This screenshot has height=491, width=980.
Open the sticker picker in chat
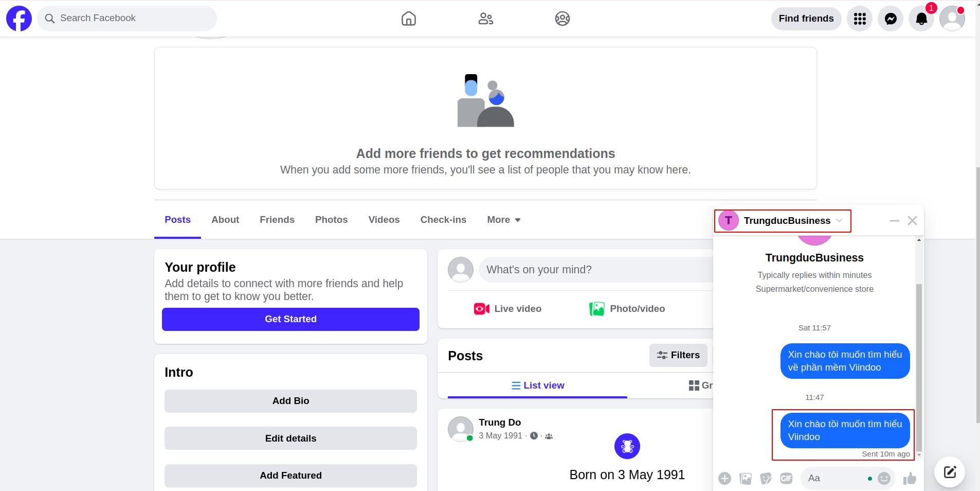tap(766, 479)
